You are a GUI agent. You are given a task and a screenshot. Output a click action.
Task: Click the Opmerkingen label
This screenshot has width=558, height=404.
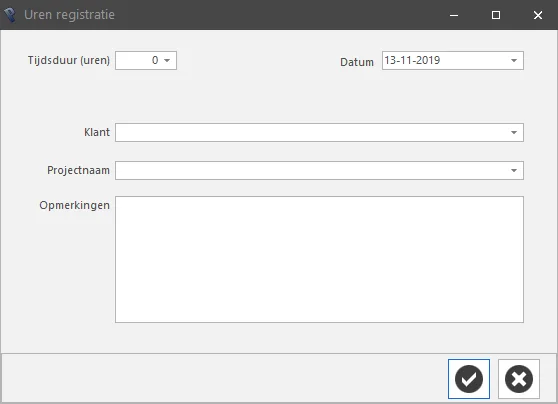pos(74,205)
